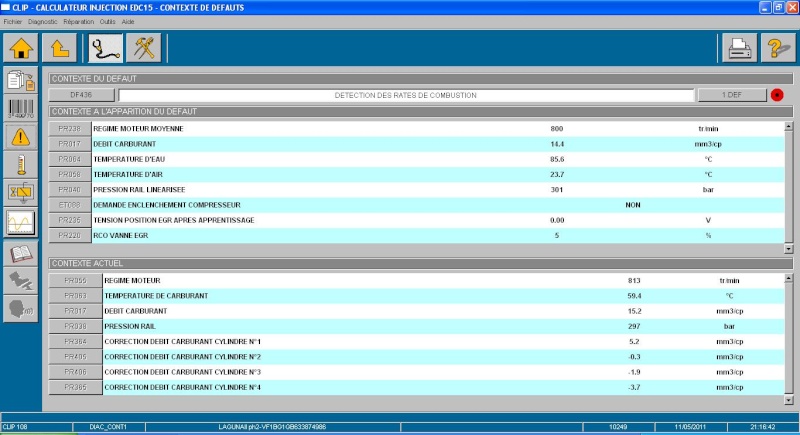
Task: Select PRESSION RAIL LINEARISEE row text
Action: [x=139, y=190]
